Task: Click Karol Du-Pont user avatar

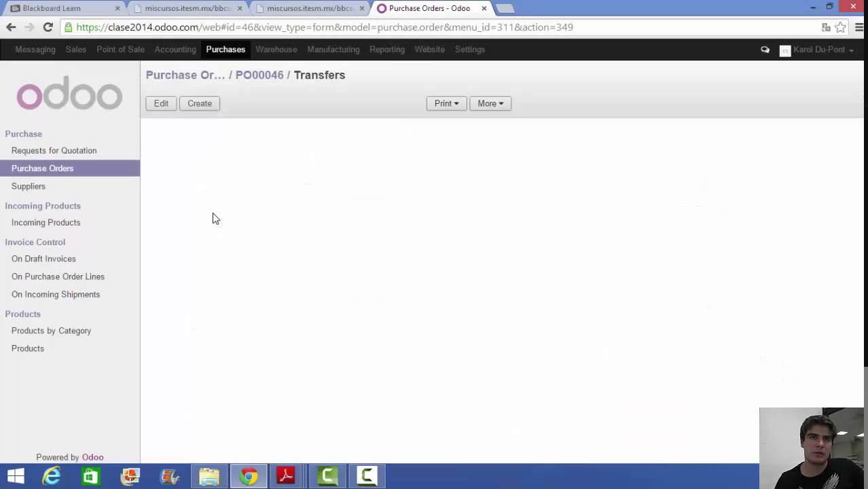Action: pyautogui.click(x=785, y=50)
